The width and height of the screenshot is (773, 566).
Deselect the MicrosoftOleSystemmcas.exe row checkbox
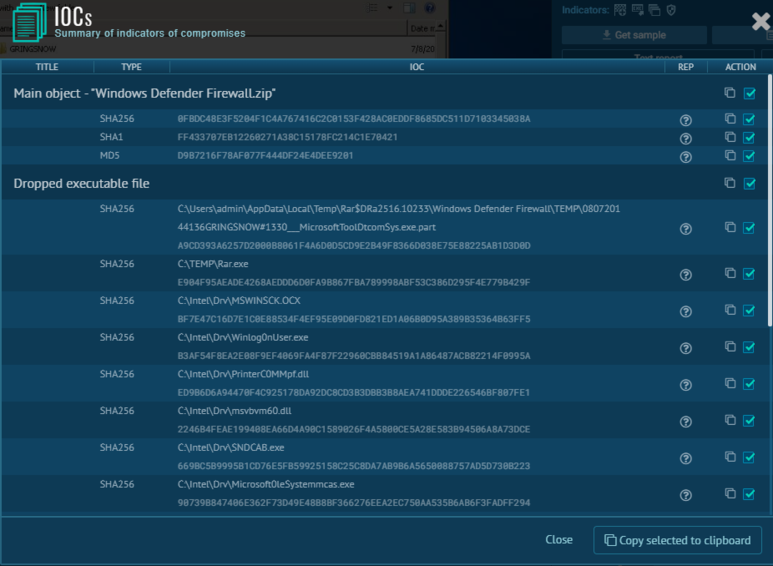coord(749,494)
